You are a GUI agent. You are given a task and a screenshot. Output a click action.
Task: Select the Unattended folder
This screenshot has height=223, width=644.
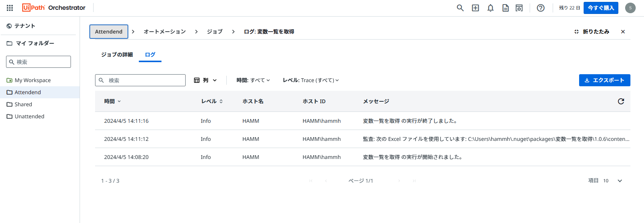pos(29,116)
